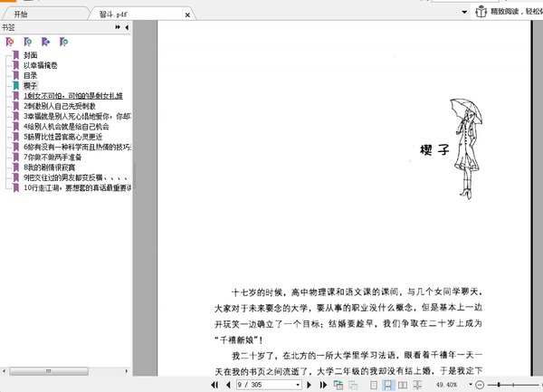This screenshot has width=543, height=392.
Task: Open bookmark chapter 2 别人自己先受
Action: click(60, 106)
